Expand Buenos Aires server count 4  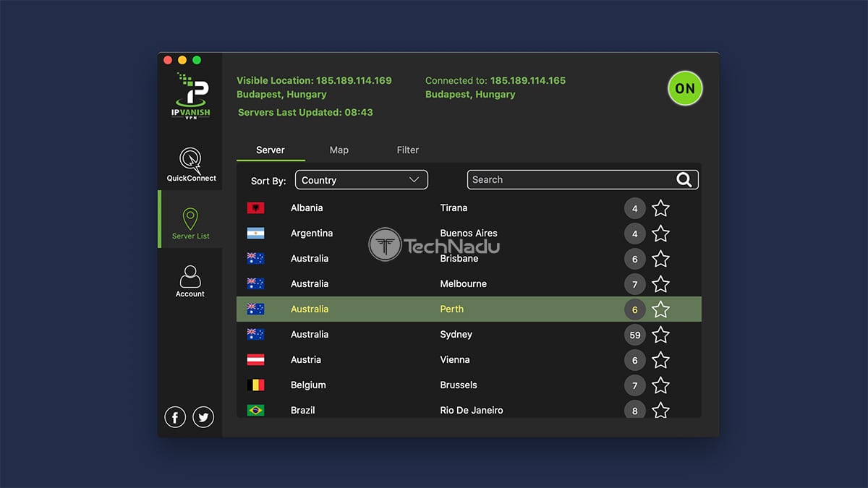point(635,234)
